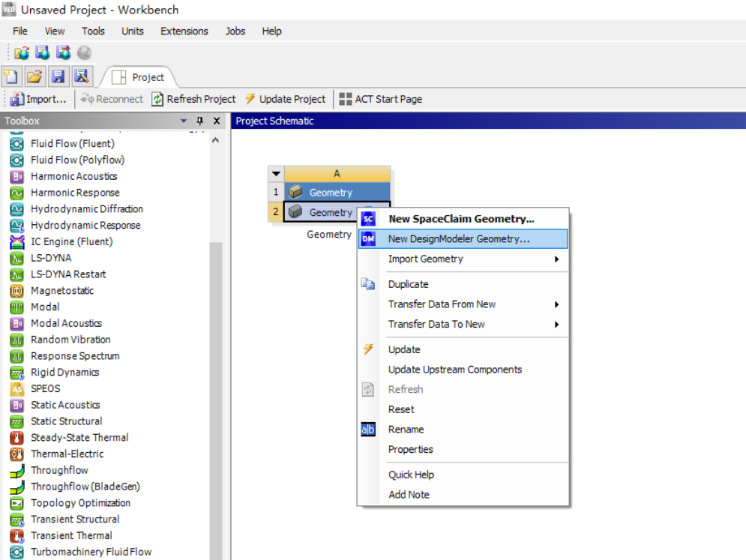The image size is (746, 560).
Task: Click the Rename a|b icon
Action: point(368,429)
